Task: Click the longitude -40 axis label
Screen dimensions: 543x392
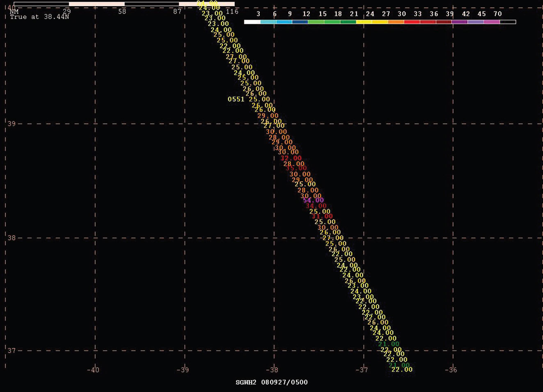Action: [x=93, y=370]
